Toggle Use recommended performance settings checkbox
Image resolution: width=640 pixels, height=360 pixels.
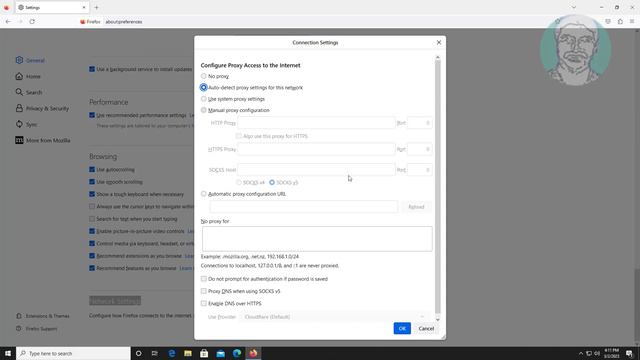coord(92,115)
